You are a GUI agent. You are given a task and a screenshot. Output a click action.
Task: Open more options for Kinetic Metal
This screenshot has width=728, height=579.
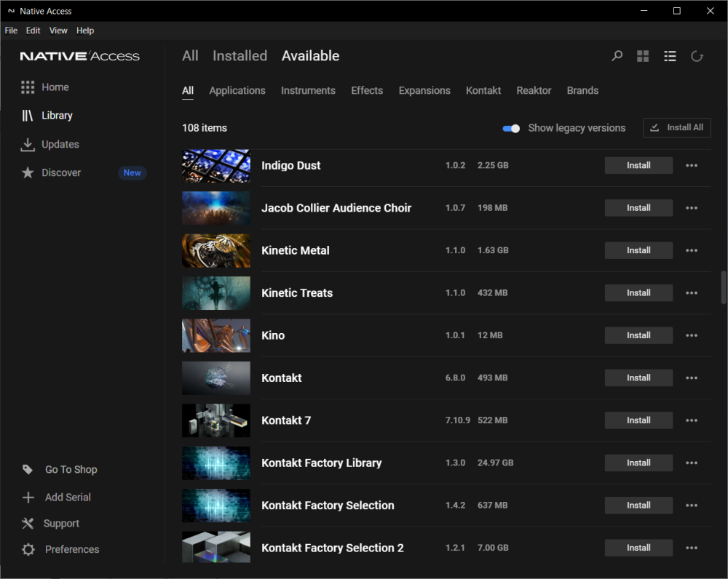(x=692, y=250)
